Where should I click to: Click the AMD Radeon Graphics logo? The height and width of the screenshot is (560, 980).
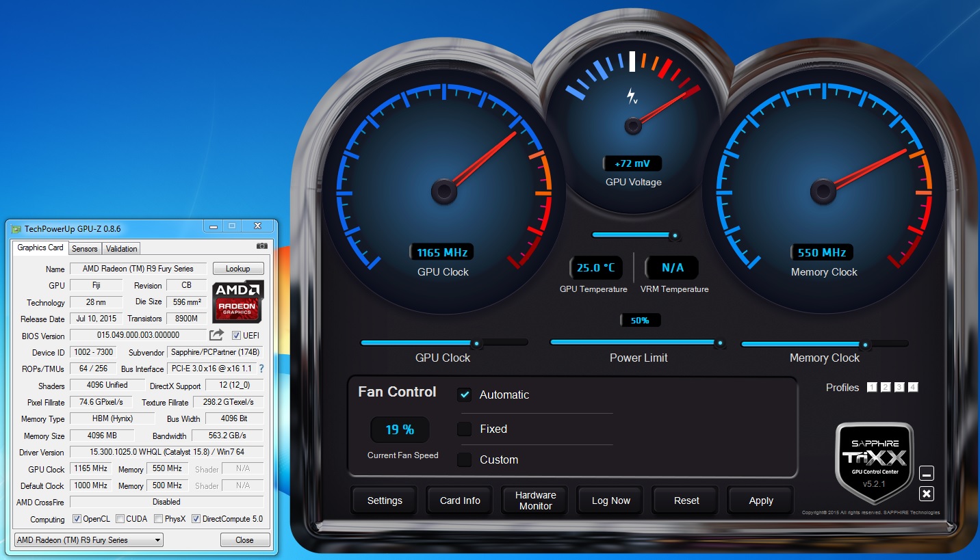tap(237, 301)
